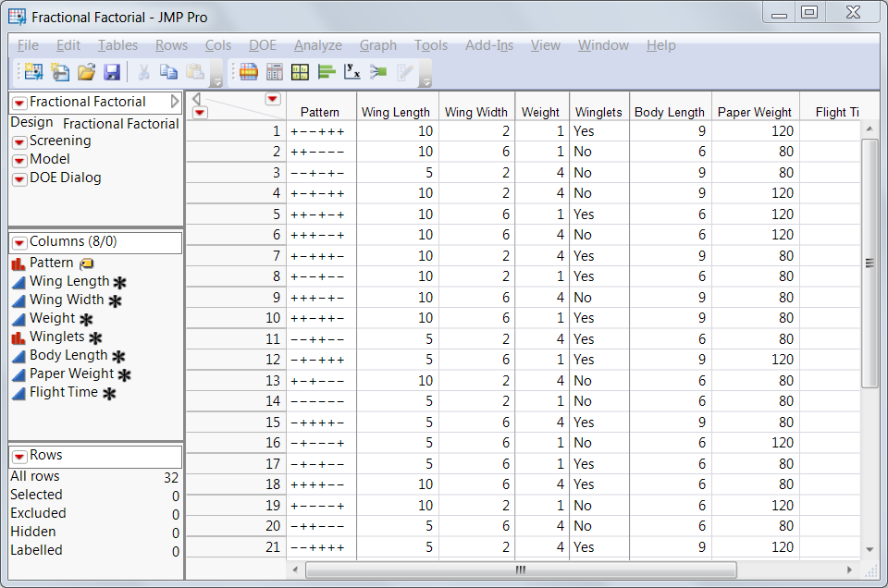The image size is (888, 588).
Task: Open the Add-Ins menu
Action: (489, 45)
